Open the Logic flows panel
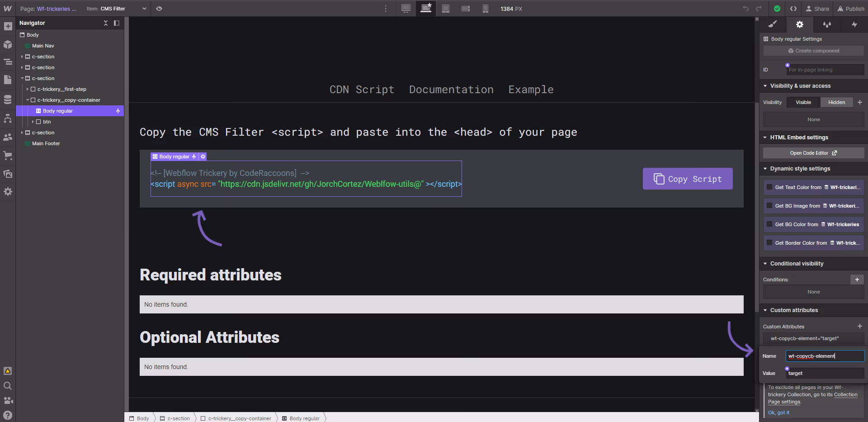Screen dimensions: 868x422 pos(8,119)
